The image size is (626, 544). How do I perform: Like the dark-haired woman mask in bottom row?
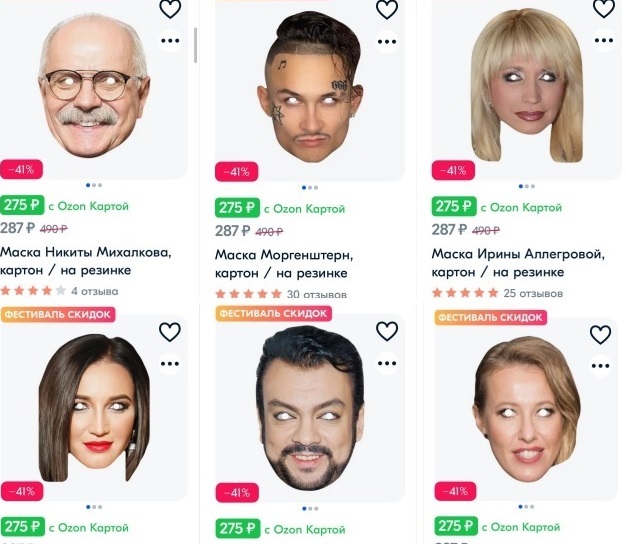[170, 332]
